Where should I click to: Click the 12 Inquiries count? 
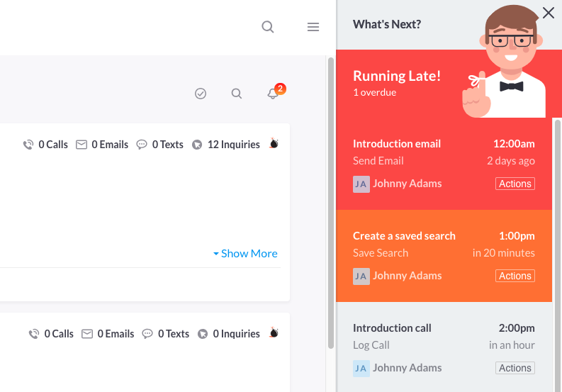click(234, 145)
